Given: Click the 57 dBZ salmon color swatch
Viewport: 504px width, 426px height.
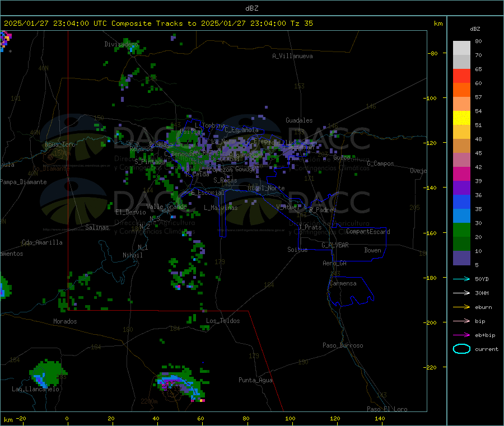Looking at the screenshot, I should [461, 104].
